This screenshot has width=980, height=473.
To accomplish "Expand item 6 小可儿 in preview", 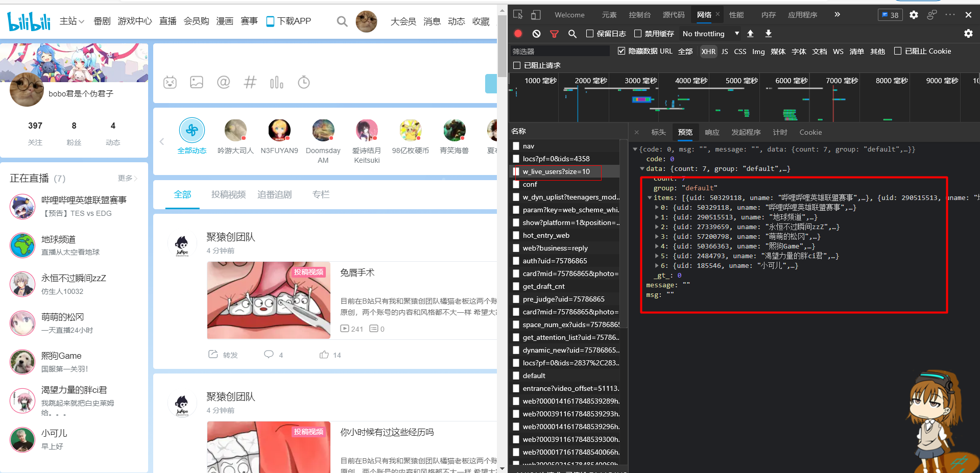I will point(657,266).
